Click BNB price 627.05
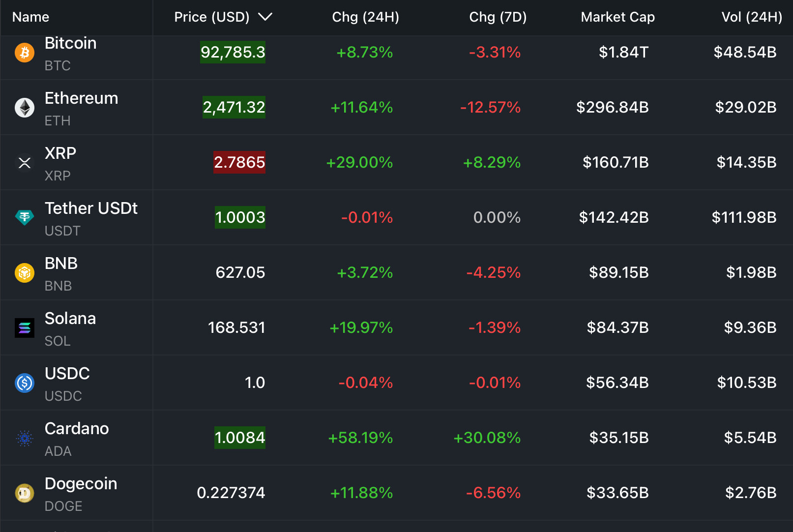Image resolution: width=793 pixels, height=532 pixels. tap(240, 272)
